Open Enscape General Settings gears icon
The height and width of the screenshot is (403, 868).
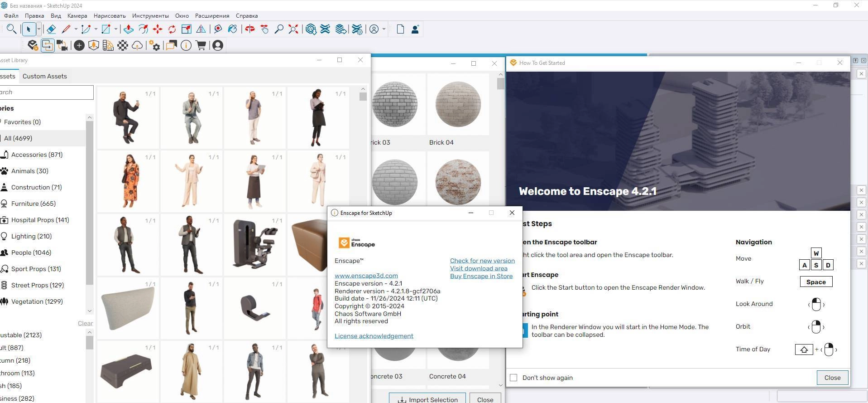pos(155,45)
